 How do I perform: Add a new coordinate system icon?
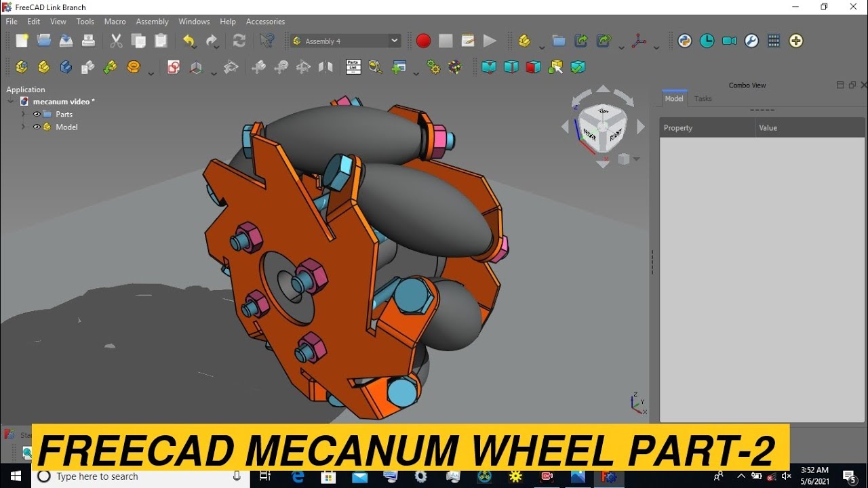pos(196,66)
